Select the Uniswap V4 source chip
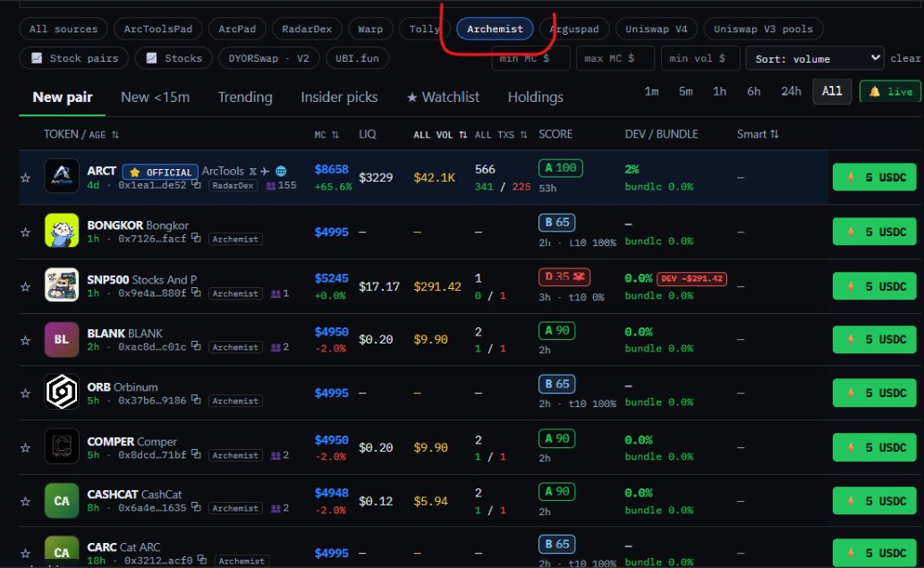 (657, 29)
